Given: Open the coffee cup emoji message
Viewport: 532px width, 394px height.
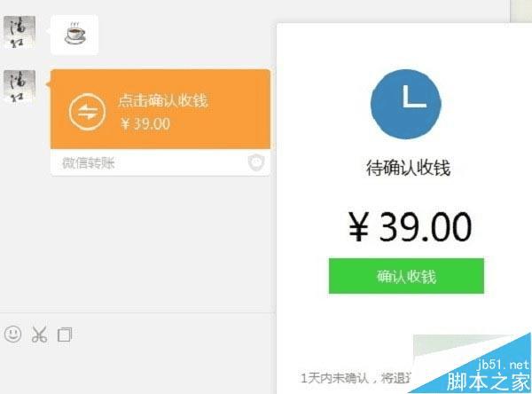Looking at the screenshot, I should pos(74,35).
